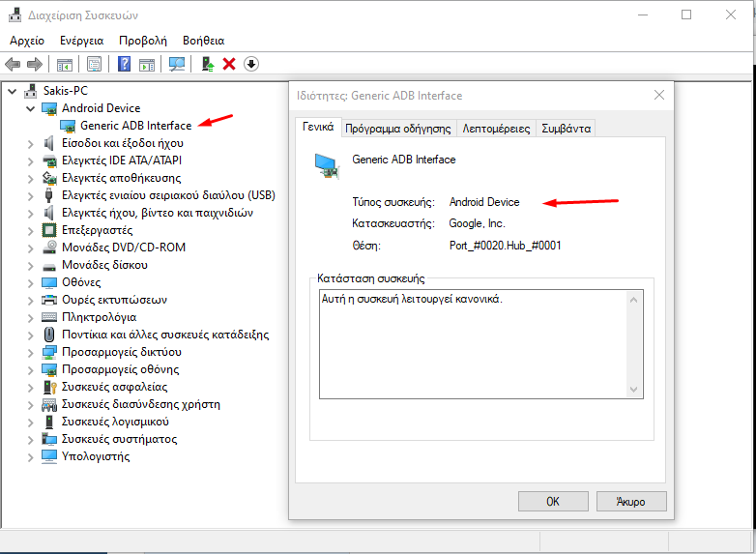Collapse the Sakis-PC root node
The image size is (756, 554).
click(12, 91)
